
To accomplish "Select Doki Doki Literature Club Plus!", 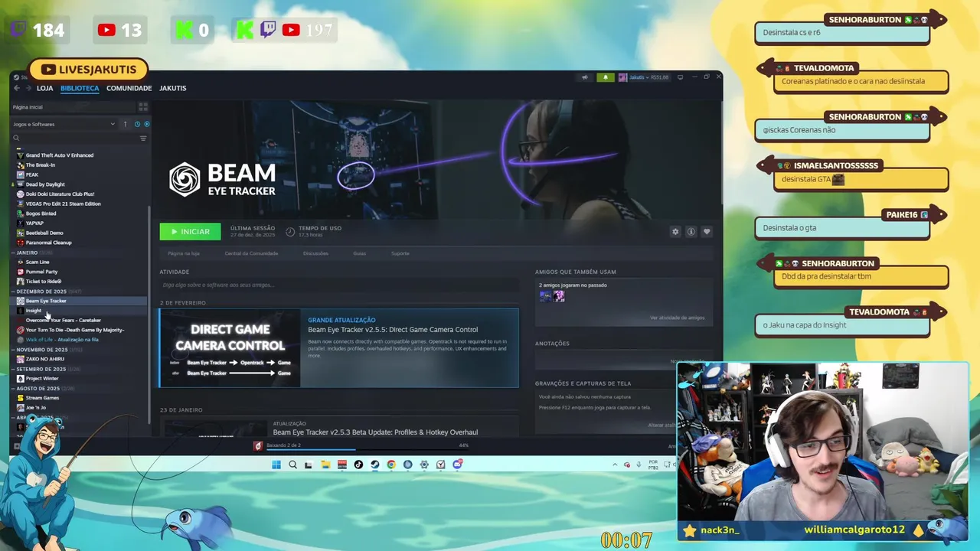I will pyautogui.click(x=56, y=194).
